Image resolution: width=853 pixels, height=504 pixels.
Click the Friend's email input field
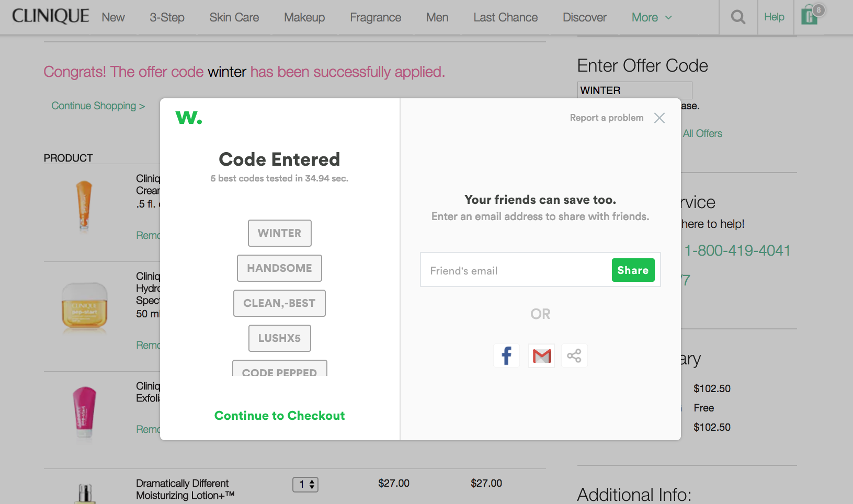coord(516,270)
